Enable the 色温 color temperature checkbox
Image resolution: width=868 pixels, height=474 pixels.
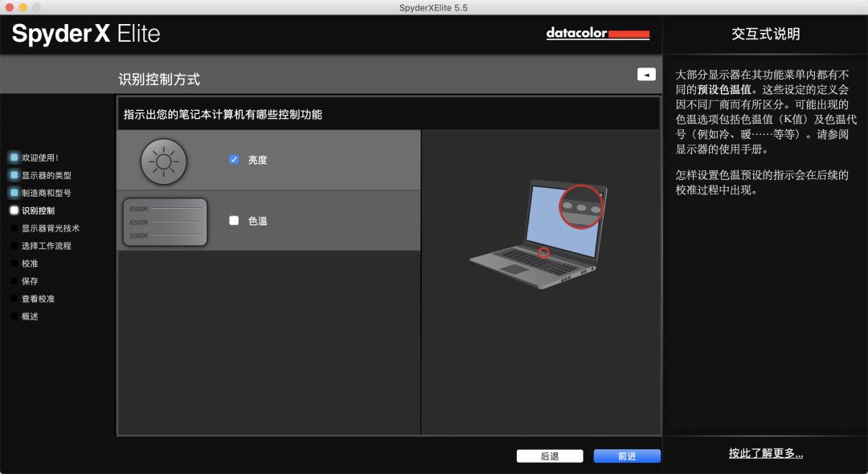tap(234, 220)
